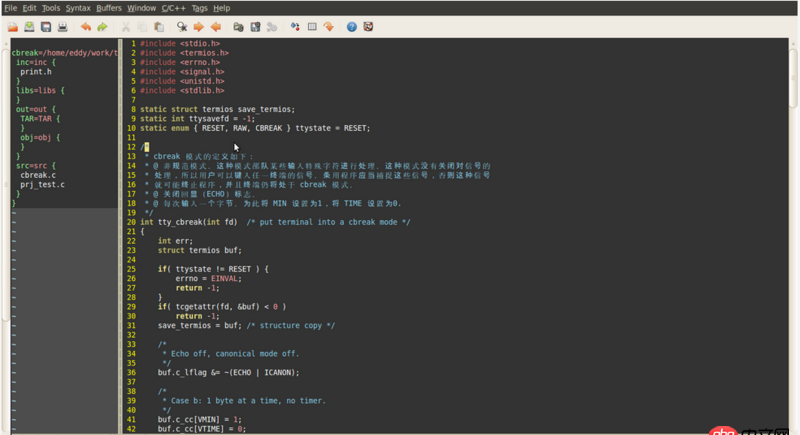Image resolution: width=800 pixels, height=435 pixels.
Task: Click the 'static enum { RESET, RAW, CBREAK }' line
Action: [256, 129]
